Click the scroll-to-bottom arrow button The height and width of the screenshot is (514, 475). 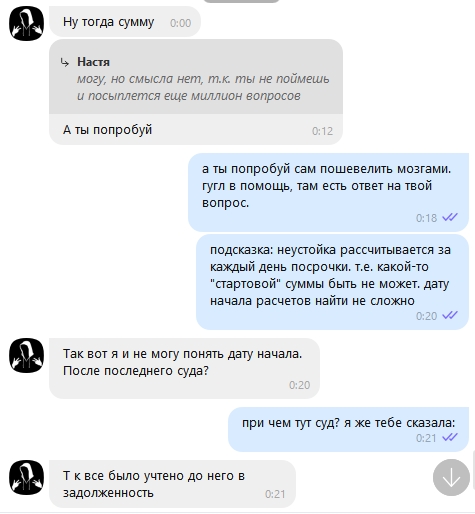click(x=451, y=477)
